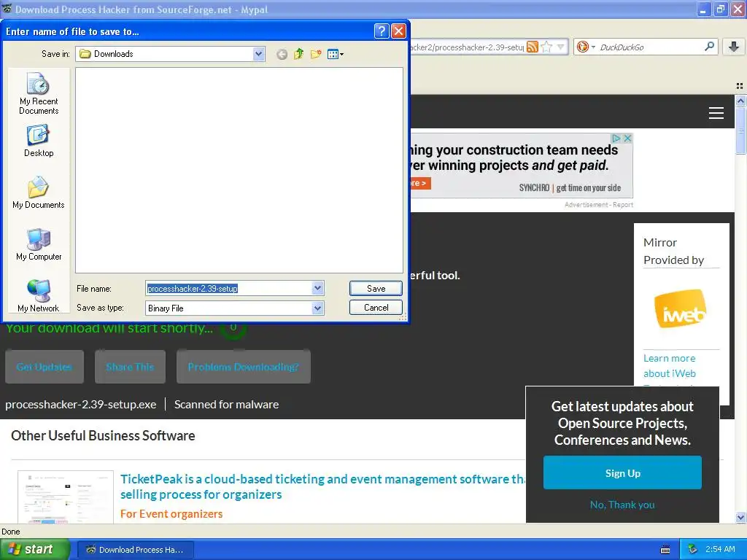Click the Sign Up button
Viewport: 747px width, 560px height.
[622, 472]
